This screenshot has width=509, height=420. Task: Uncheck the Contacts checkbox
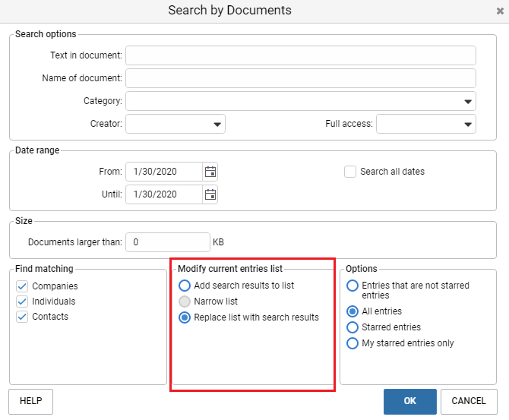pyautogui.click(x=22, y=317)
